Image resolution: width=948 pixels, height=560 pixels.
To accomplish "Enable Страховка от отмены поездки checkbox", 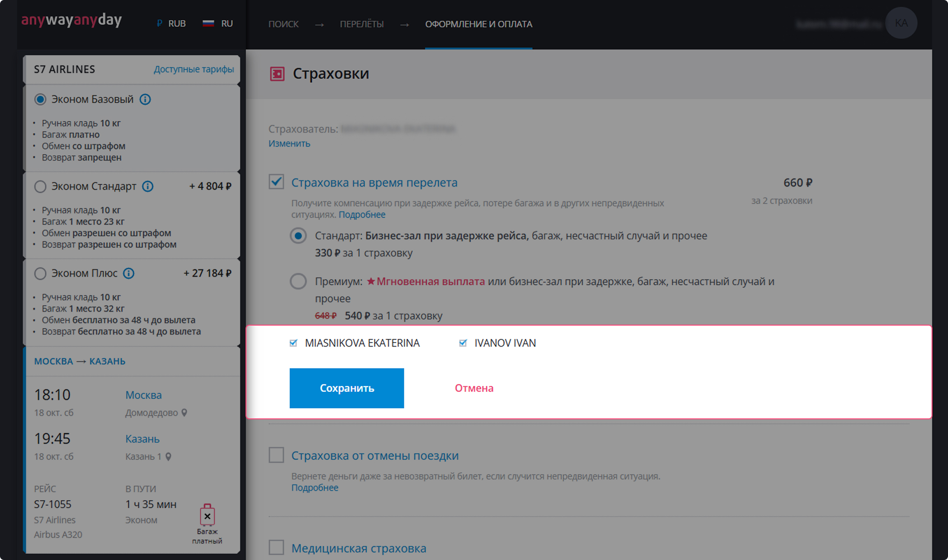I will click(x=276, y=455).
